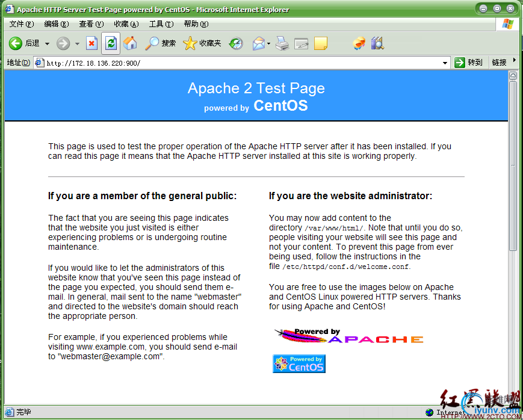This screenshot has height=420, width=523.
Task: Refresh the page using the Refresh icon
Action: click(x=111, y=43)
